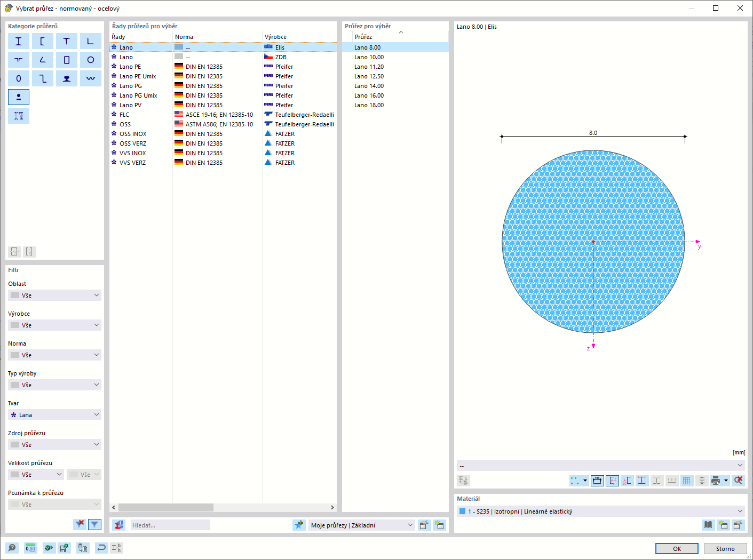Screen dimensions: 753x560
Task: Click the blue S235 material color swatch
Action: [x=462, y=511]
